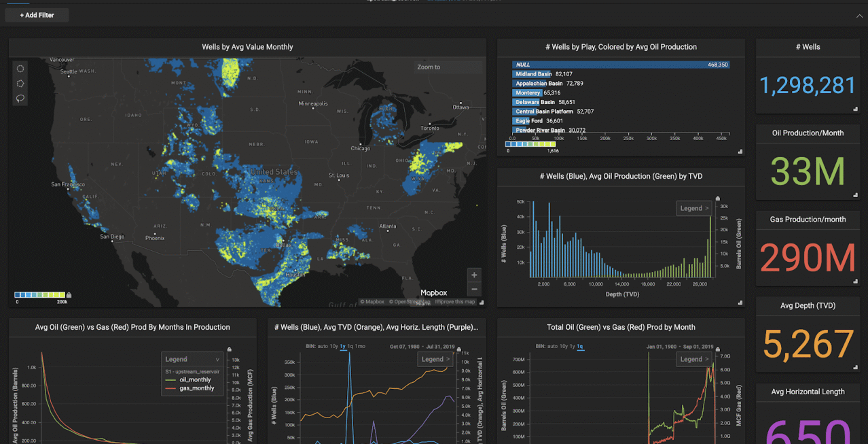Click the map zoom out (−) control

(473, 289)
